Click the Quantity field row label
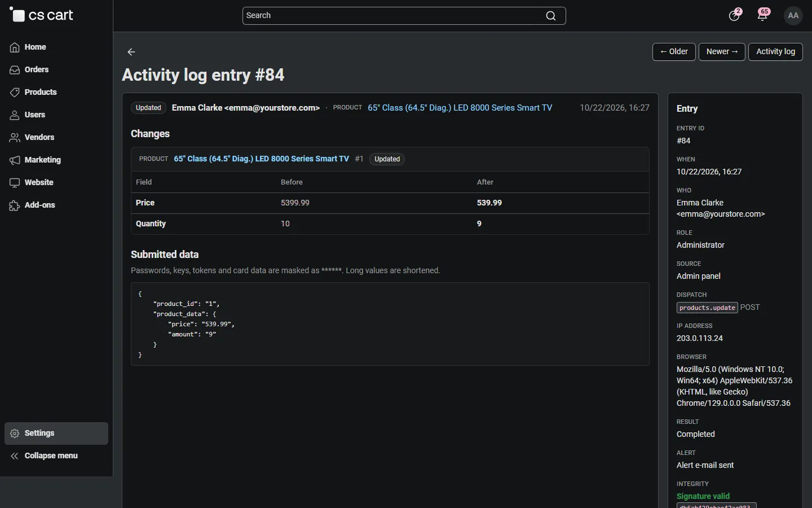Image resolution: width=812 pixels, height=508 pixels. (x=151, y=224)
